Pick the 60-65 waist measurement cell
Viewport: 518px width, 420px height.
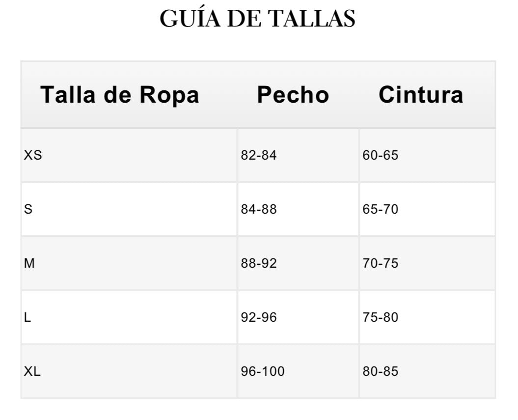[x=381, y=156]
